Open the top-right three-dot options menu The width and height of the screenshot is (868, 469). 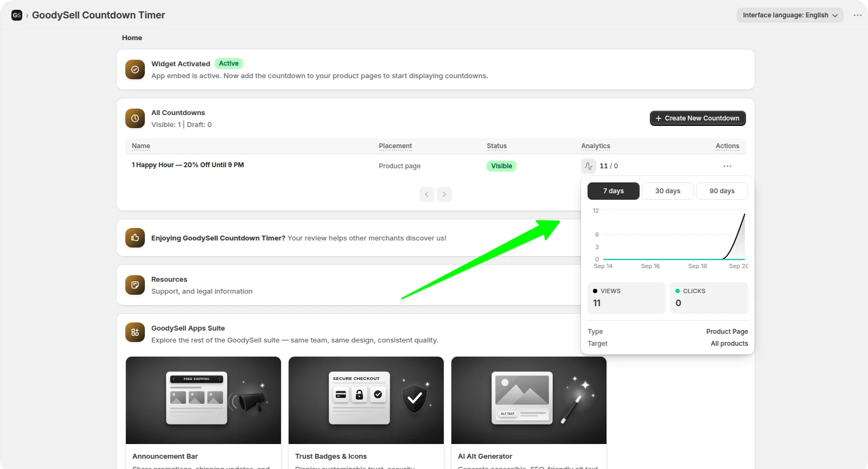click(x=858, y=15)
